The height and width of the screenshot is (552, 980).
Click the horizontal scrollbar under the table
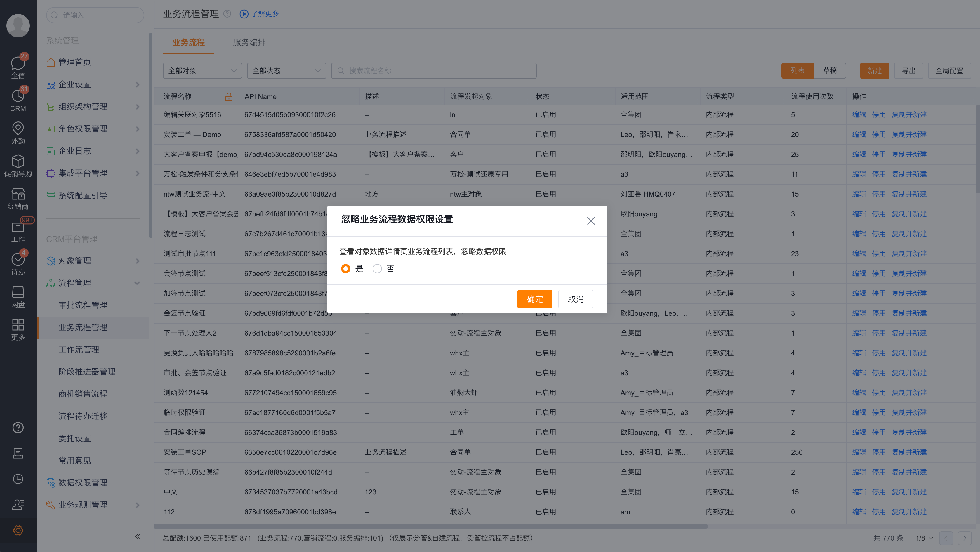[x=430, y=527]
